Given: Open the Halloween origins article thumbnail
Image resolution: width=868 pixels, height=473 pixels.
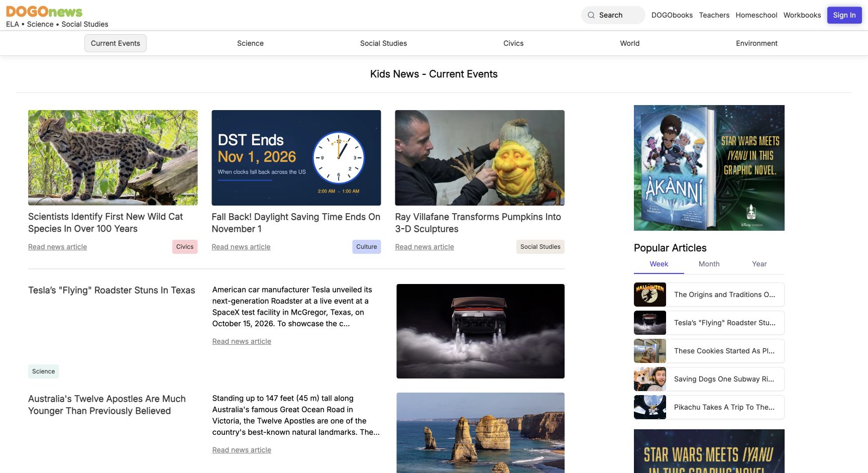Looking at the screenshot, I should click(650, 295).
